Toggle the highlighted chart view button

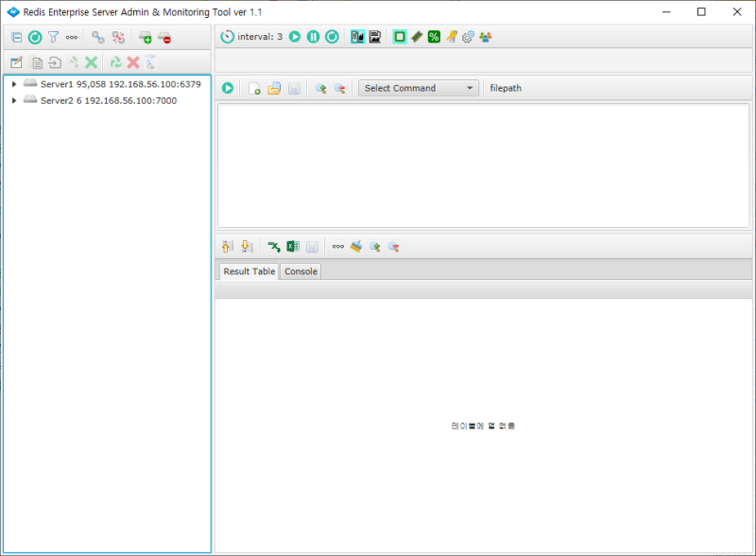coord(357,37)
